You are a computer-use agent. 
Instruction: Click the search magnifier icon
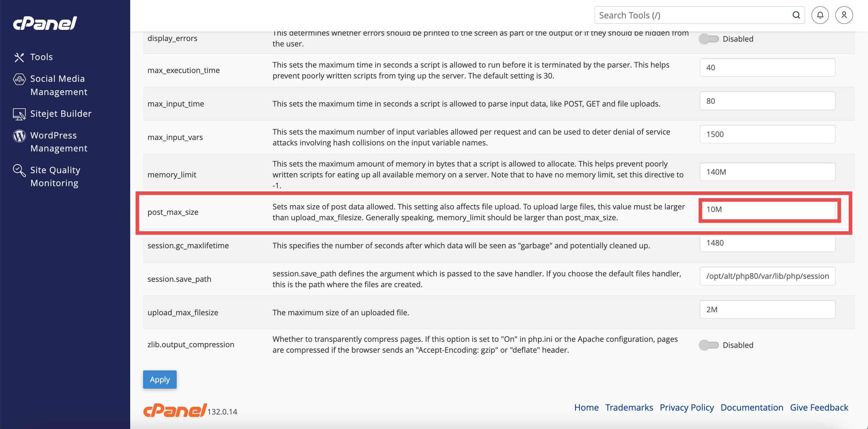[796, 15]
